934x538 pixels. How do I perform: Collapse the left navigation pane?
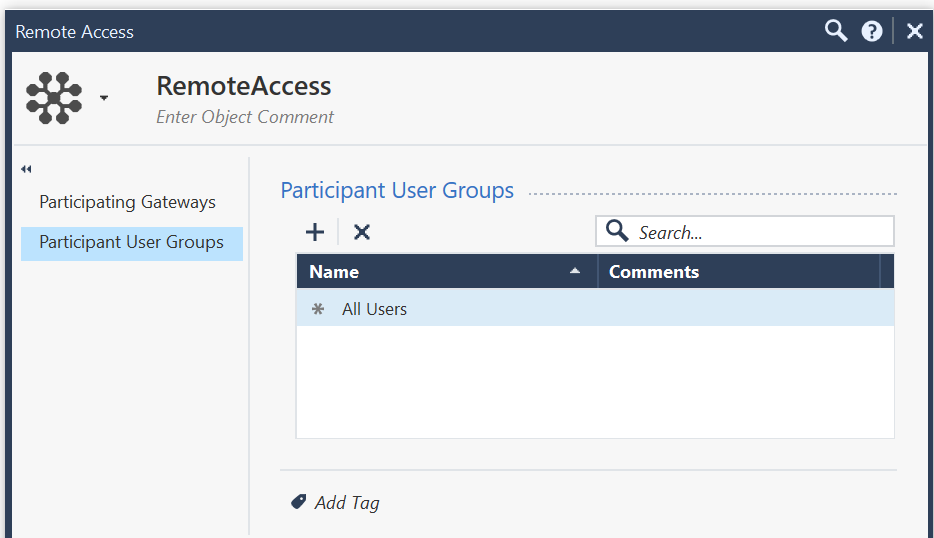pyautogui.click(x=26, y=169)
